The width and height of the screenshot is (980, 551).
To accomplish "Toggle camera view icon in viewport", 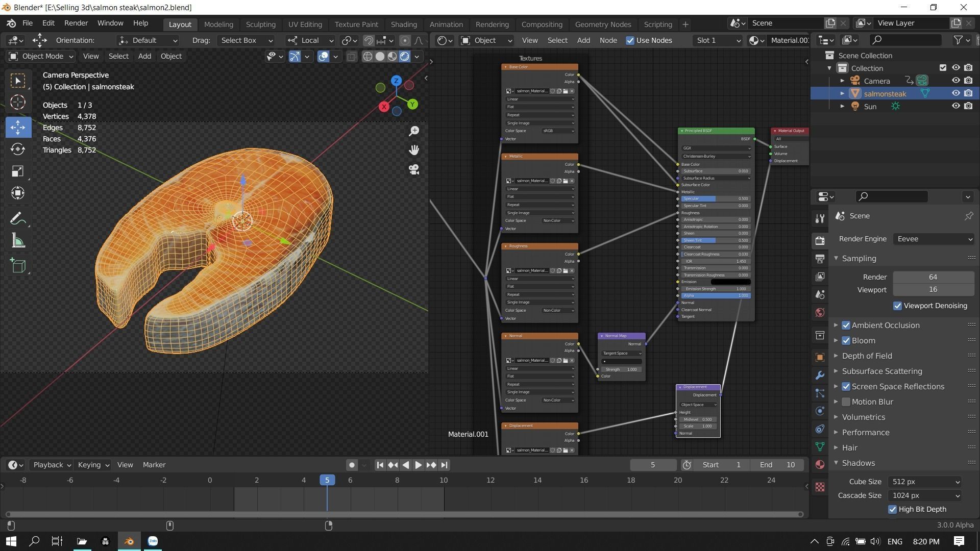I will click(x=414, y=169).
